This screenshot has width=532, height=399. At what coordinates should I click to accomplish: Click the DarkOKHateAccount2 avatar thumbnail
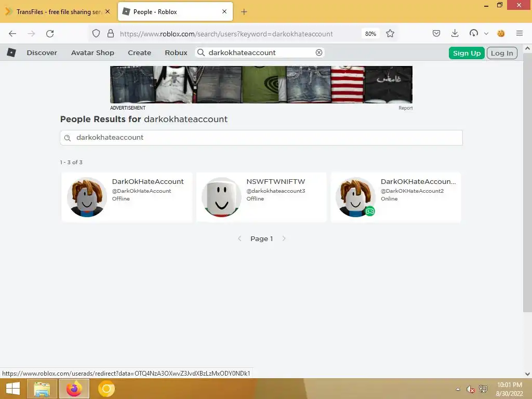(355, 197)
